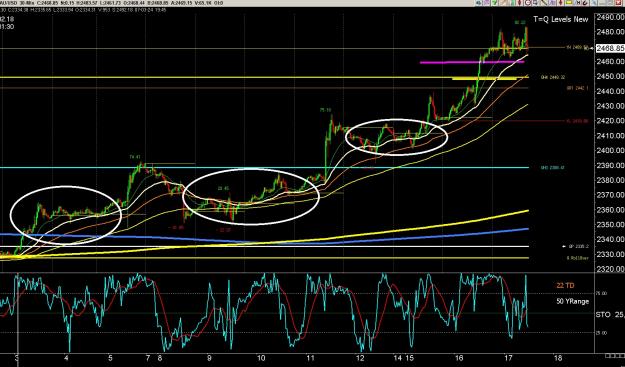Select the diagonal line drawing tool icon
This screenshot has height=367, width=625.
click(544, 3)
